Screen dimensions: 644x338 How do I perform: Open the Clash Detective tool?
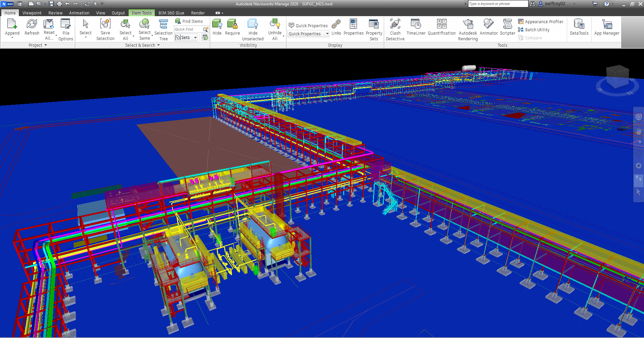395,29
